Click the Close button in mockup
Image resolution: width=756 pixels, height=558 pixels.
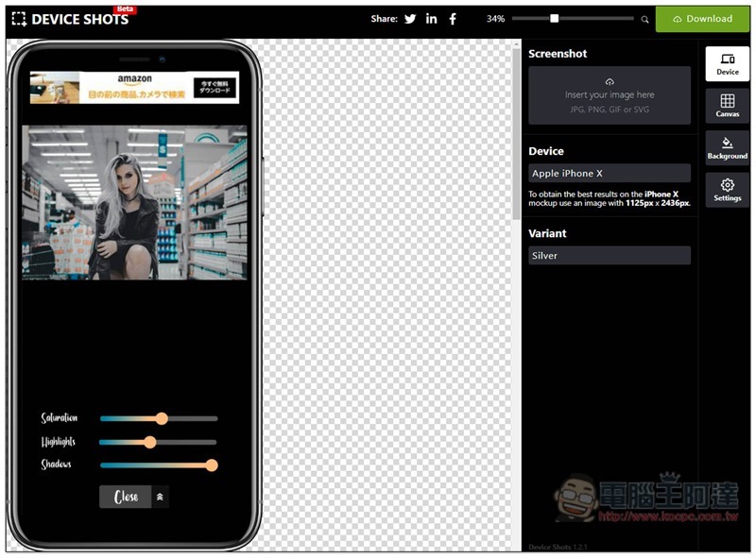(x=126, y=497)
